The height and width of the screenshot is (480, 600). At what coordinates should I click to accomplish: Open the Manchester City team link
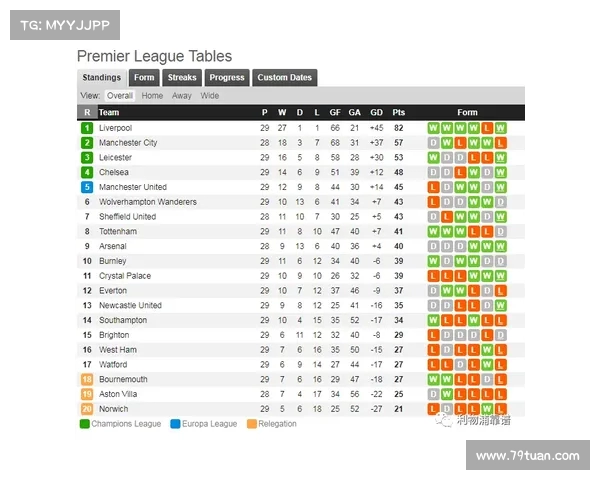[x=128, y=143]
